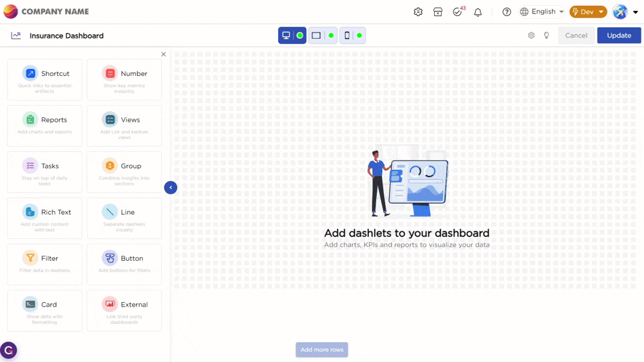Click the lightbulb tips icon
This screenshot has height=362, width=644.
click(547, 35)
